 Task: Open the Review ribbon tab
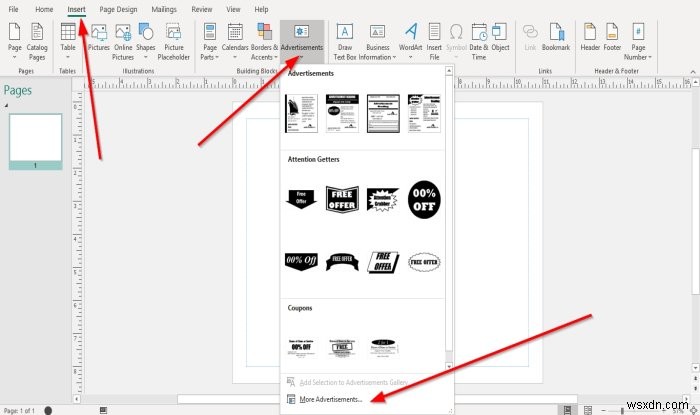pos(202,9)
